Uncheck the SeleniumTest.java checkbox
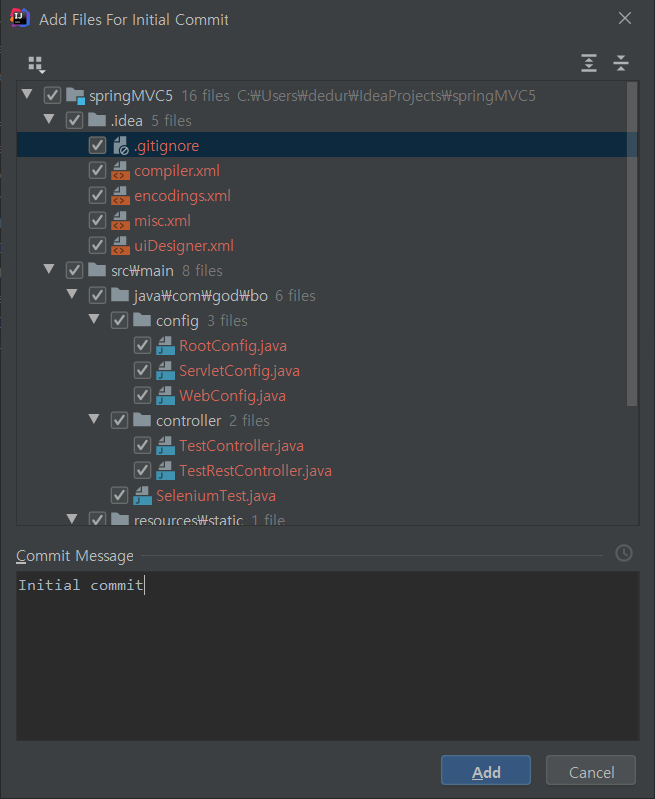Screen dimensions: 655x799 119,495
